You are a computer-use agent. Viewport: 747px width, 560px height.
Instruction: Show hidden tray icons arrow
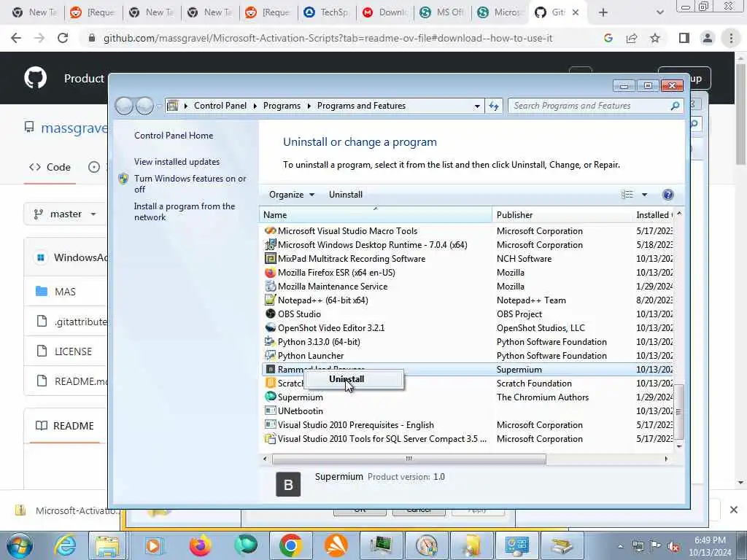pyautogui.click(x=620, y=546)
